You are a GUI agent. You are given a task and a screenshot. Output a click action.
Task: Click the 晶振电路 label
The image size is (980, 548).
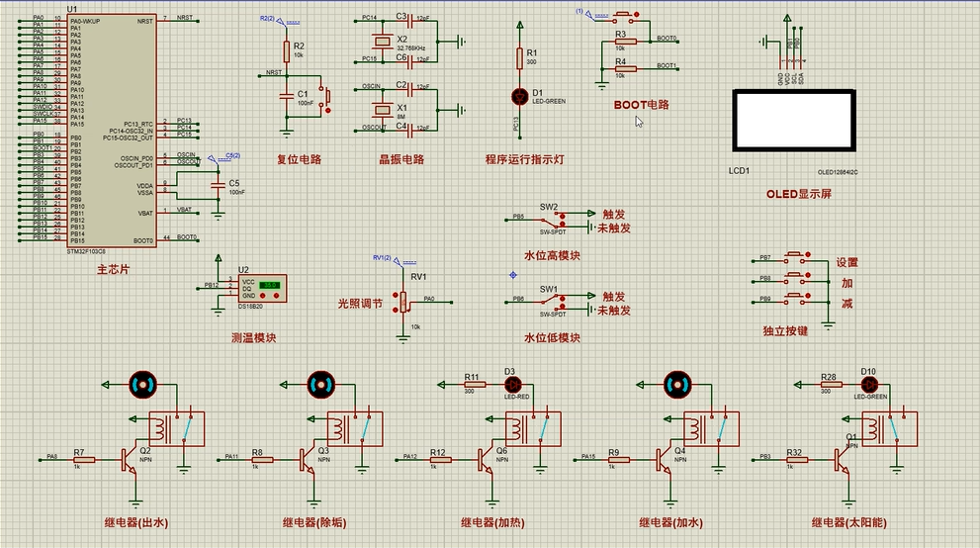click(x=401, y=159)
